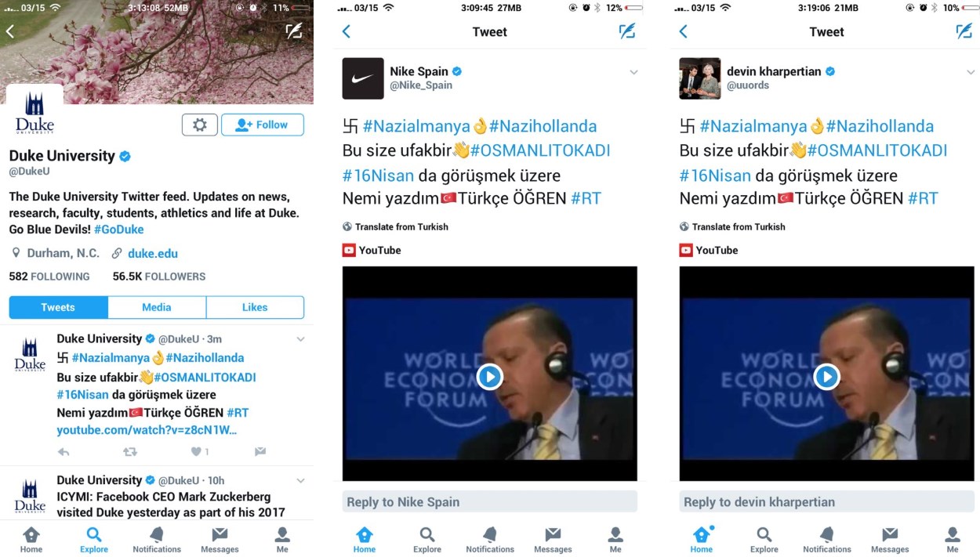This screenshot has height=557, width=980.
Task: Tap Home in the devin kharpertian screen's bottom bar
Action: point(702,540)
